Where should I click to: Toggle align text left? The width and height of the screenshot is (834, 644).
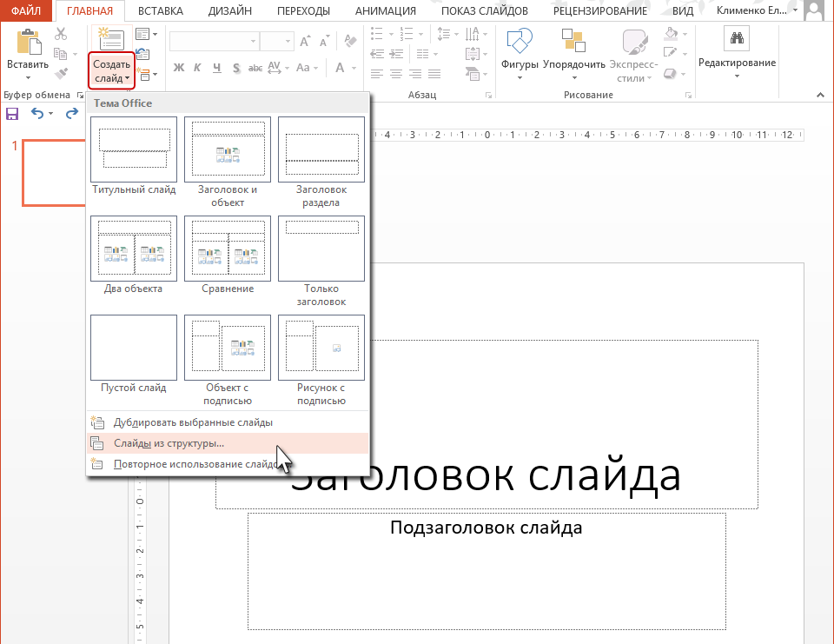click(x=376, y=74)
